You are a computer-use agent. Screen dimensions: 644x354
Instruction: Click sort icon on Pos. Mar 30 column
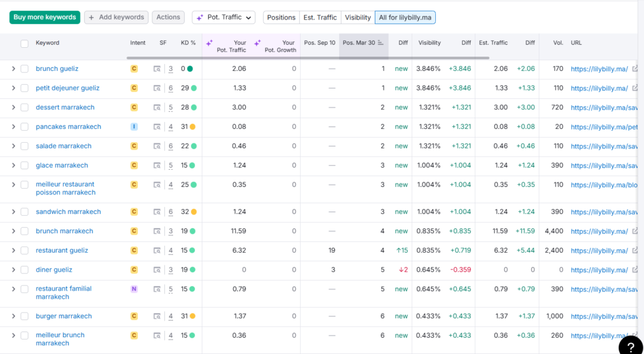pyautogui.click(x=380, y=43)
